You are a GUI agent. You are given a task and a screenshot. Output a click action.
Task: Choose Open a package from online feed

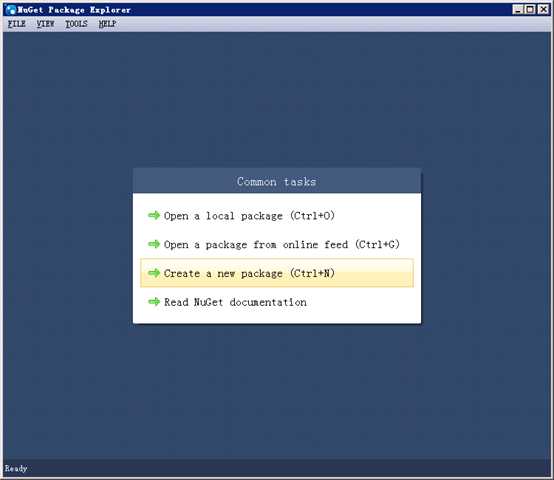[x=282, y=244]
